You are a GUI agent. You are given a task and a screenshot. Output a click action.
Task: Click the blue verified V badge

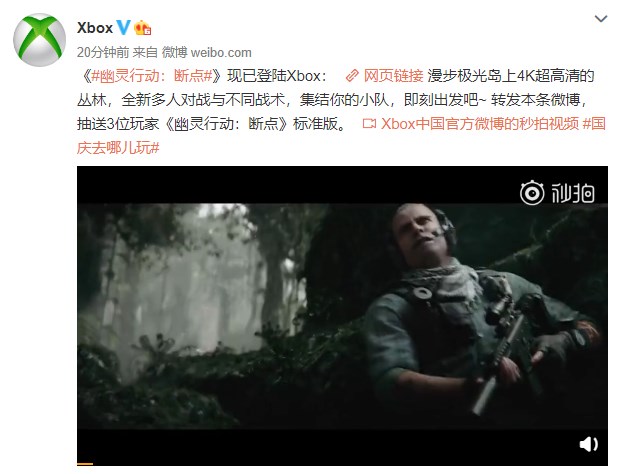(123, 28)
